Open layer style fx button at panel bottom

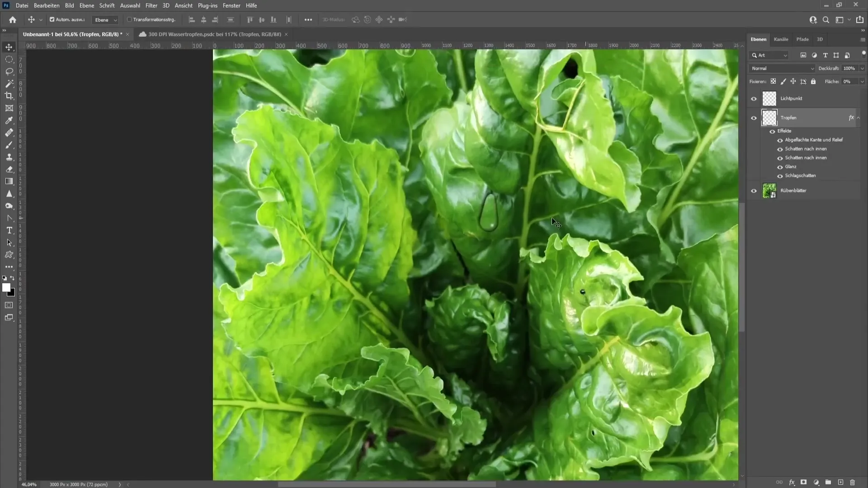point(792,482)
